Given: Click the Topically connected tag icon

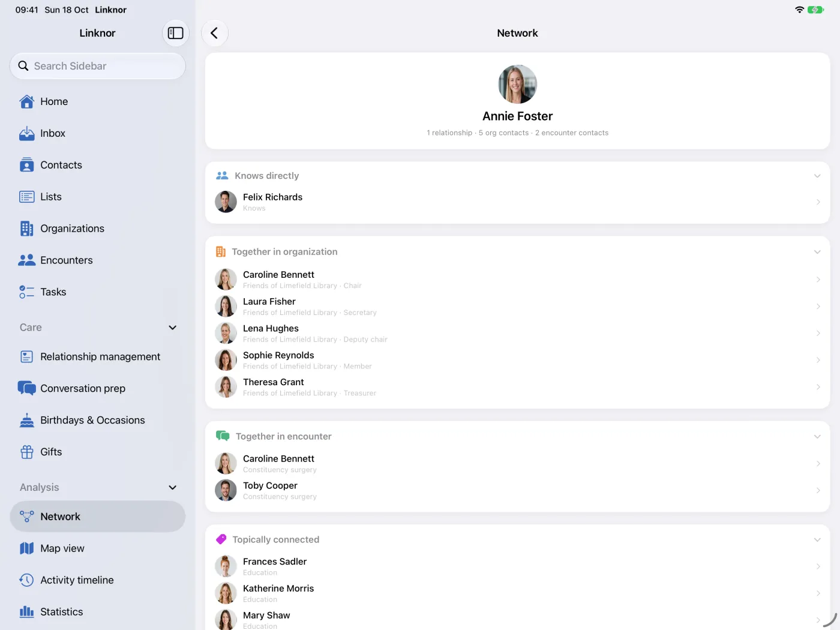Looking at the screenshot, I should (x=221, y=539).
